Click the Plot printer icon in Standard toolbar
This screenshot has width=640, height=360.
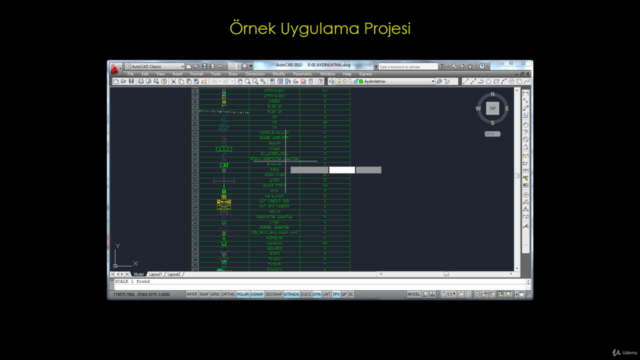point(141,81)
